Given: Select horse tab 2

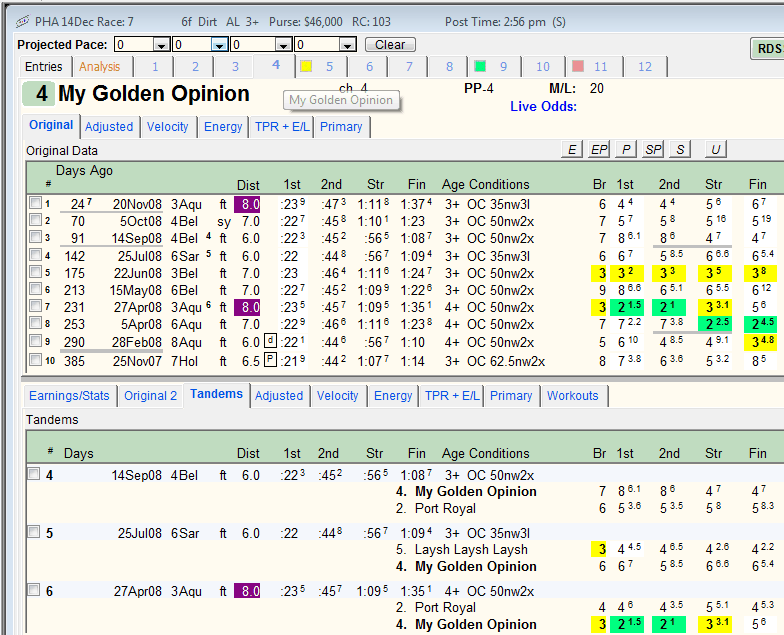Looking at the screenshot, I should (195, 66).
